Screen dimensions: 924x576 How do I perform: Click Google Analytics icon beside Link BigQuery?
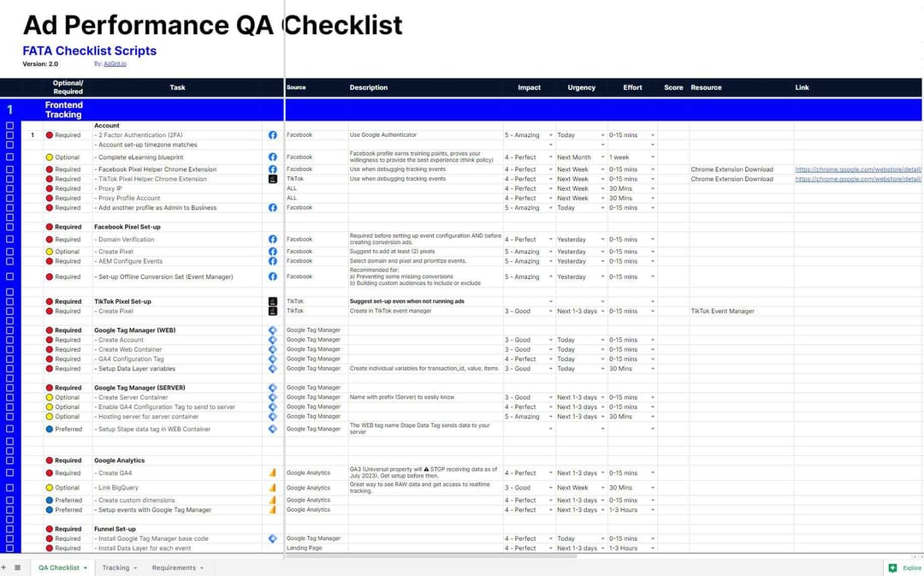tap(272, 488)
